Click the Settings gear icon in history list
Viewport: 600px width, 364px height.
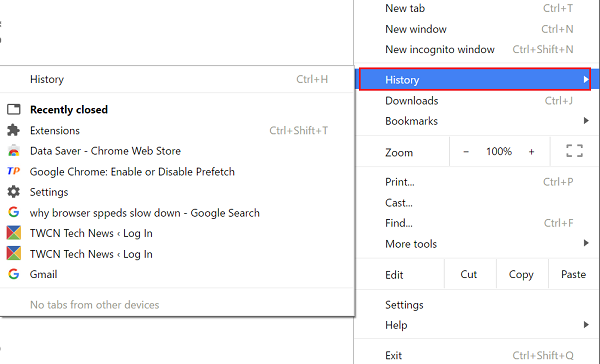coord(13,192)
